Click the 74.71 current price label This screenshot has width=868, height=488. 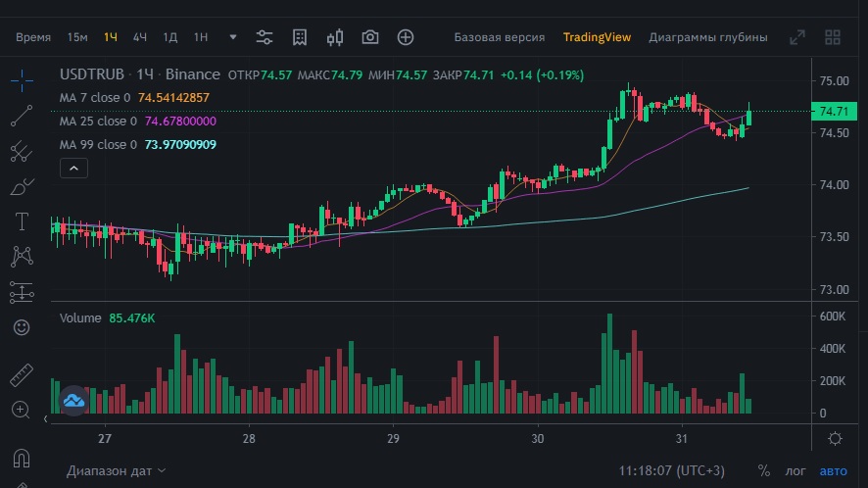834,112
